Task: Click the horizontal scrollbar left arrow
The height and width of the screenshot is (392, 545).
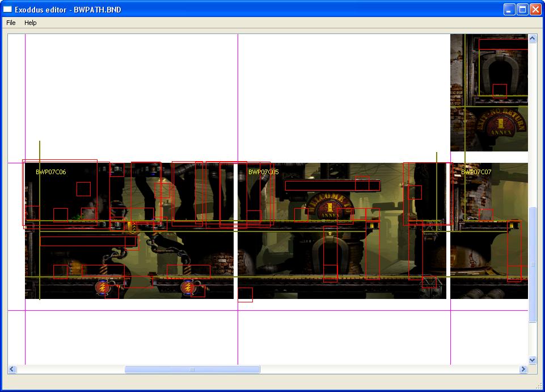Action: (x=12, y=369)
